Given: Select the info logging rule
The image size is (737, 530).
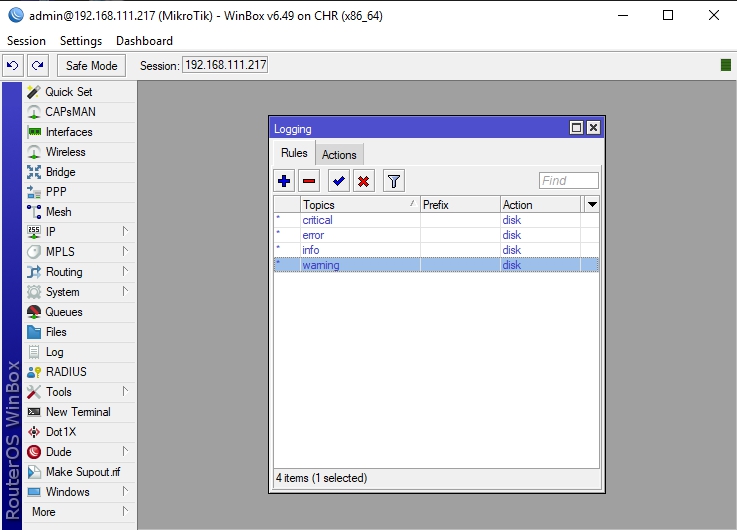Looking at the screenshot, I should [436, 250].
